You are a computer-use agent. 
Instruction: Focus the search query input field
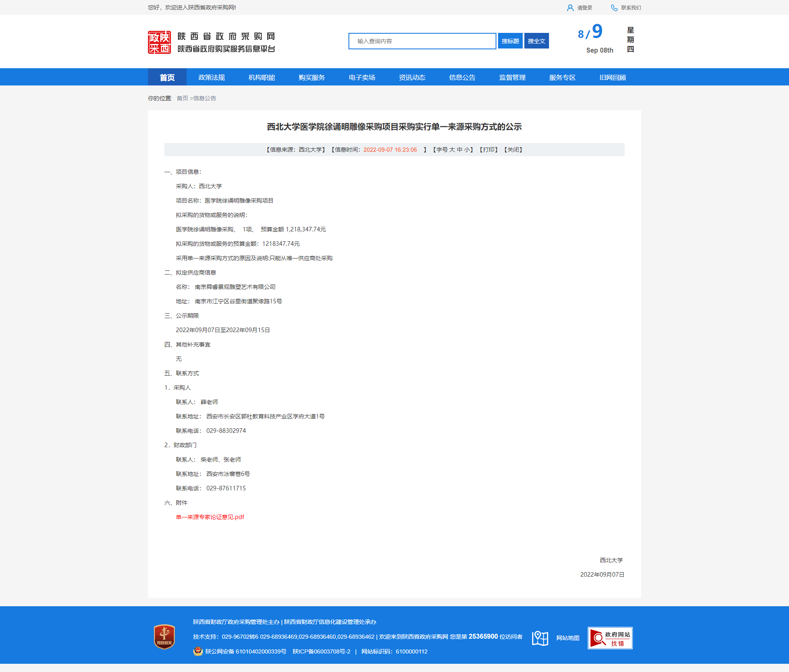pos(422,41)
